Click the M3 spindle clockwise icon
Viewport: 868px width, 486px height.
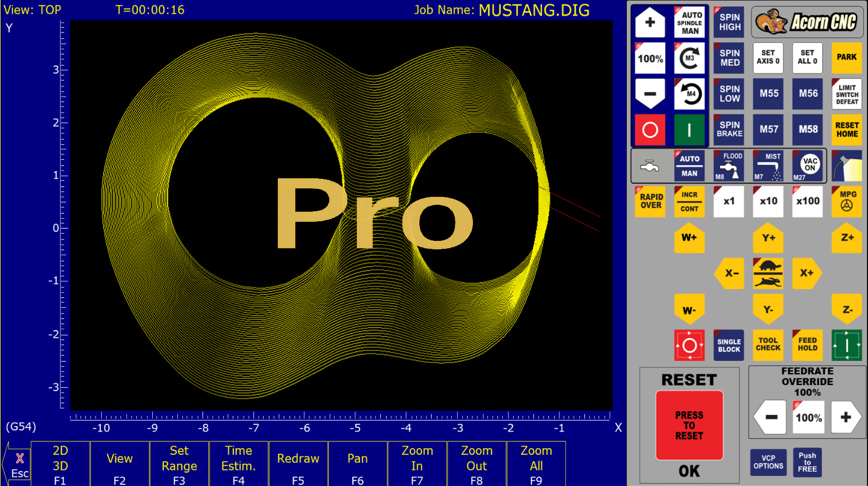click(689, 58)
